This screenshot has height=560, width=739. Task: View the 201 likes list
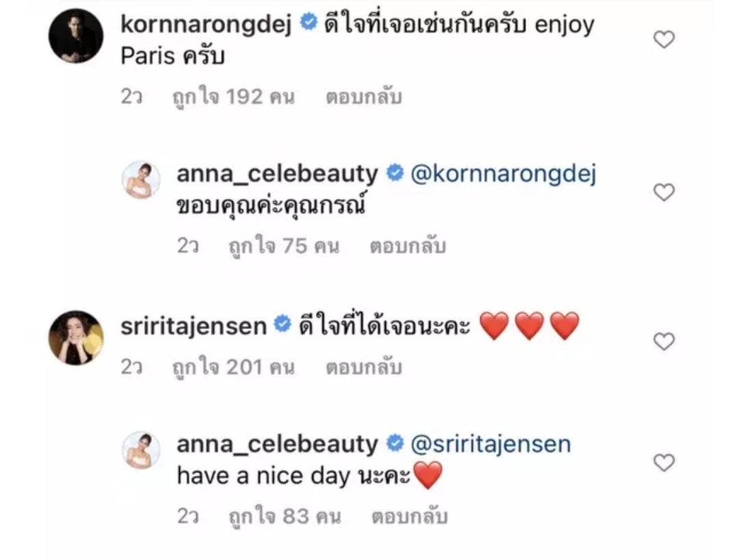pyautogui.click(x=234, y=368)
